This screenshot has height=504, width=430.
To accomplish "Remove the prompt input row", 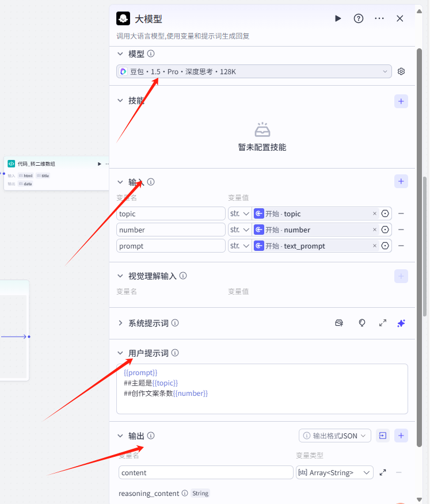I will pyautogui.click(x=401, y=246).
